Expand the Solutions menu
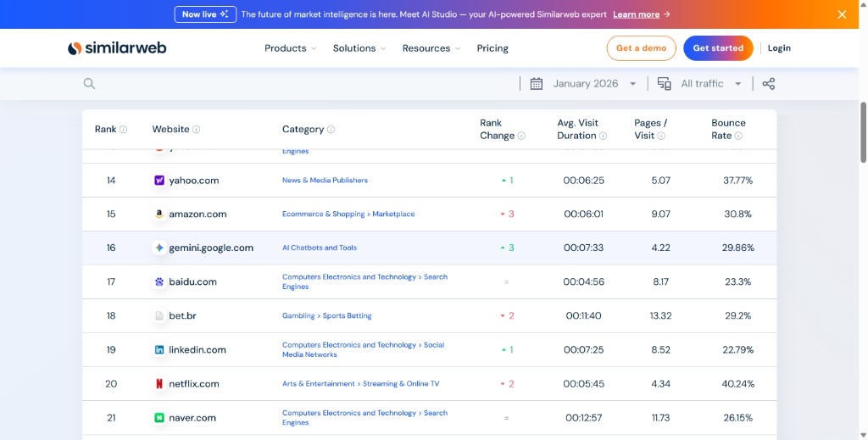The height and width of the screenshot is (440, 868). (359, 48)
